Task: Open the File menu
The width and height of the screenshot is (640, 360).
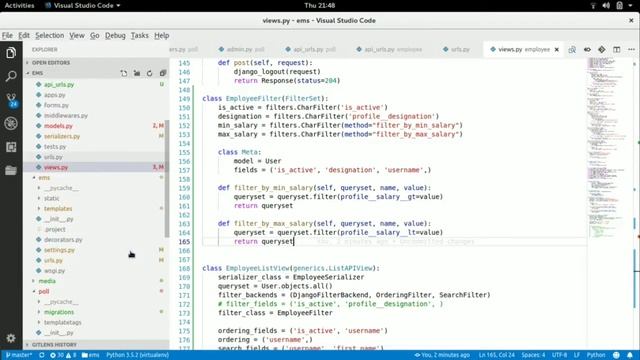Action: click(7, 36)
